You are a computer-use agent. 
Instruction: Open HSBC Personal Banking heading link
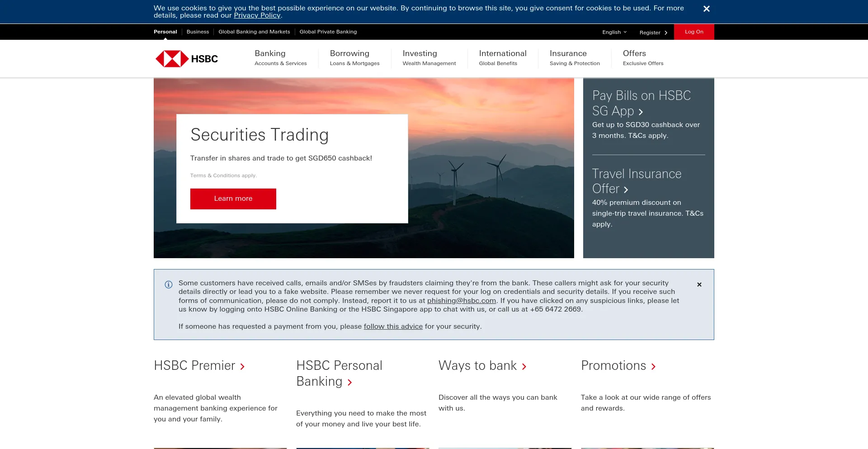339,373
